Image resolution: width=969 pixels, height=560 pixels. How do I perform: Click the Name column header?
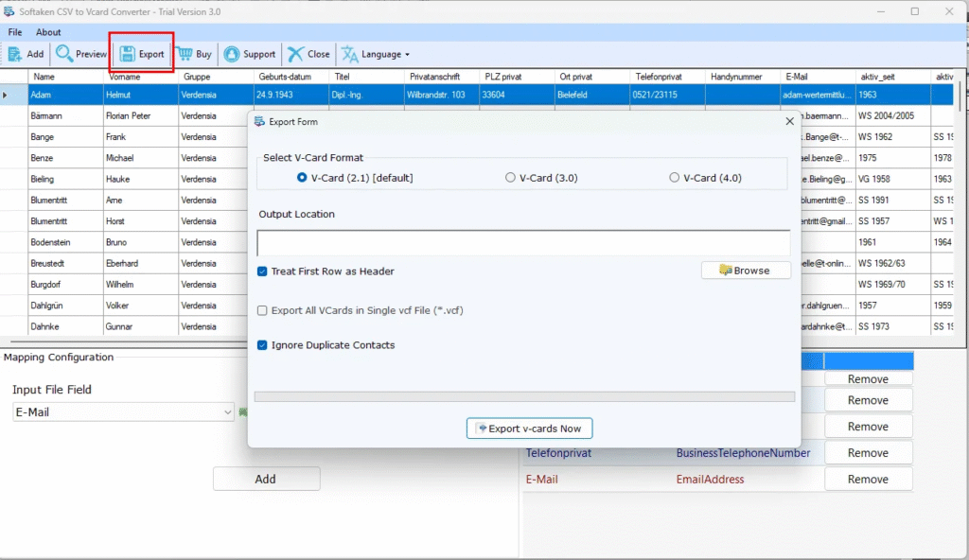(x=65, y=77)
